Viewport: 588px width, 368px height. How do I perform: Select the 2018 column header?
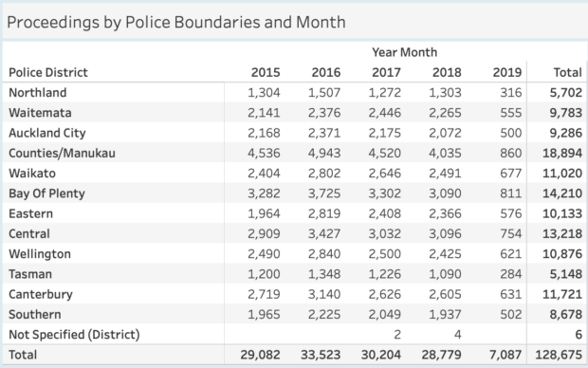click(x=447, y=72)
